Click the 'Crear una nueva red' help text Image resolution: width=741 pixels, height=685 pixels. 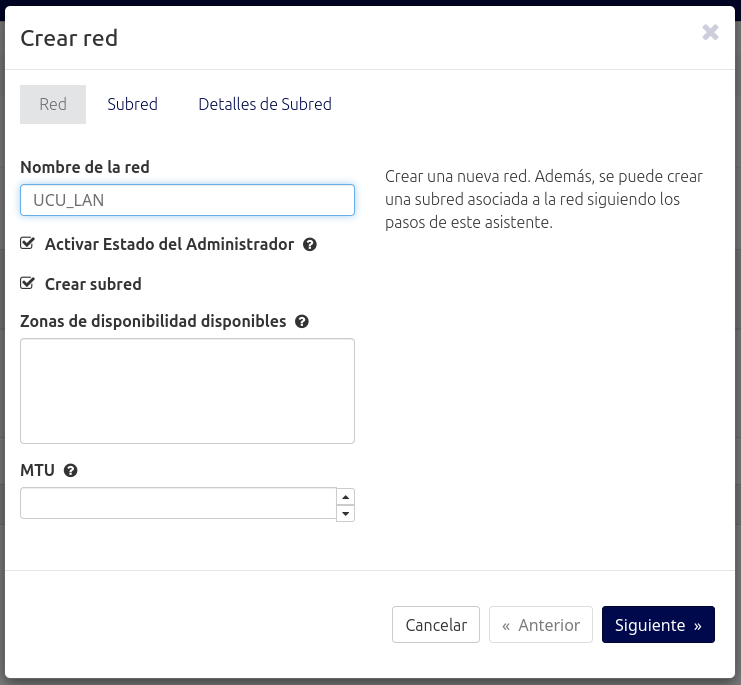[x=544, y=199]
